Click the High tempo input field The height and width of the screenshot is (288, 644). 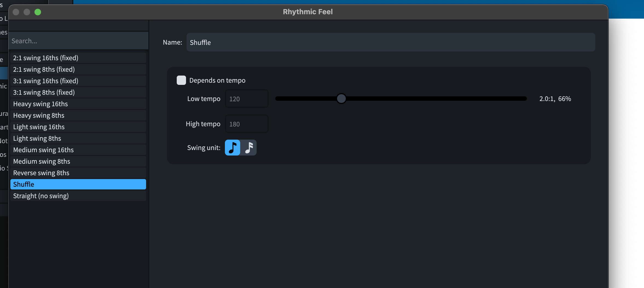click(x=246, y=124)
